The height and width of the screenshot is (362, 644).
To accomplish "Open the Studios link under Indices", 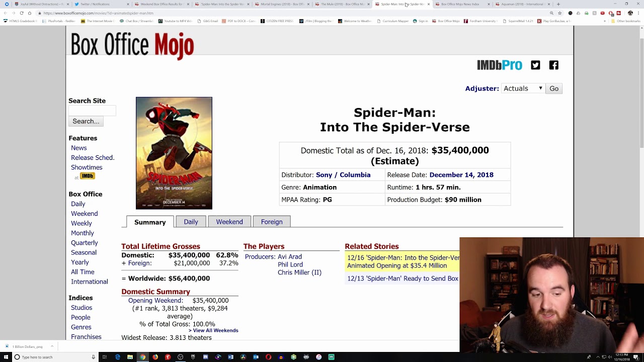I will (x=82, y=308).
